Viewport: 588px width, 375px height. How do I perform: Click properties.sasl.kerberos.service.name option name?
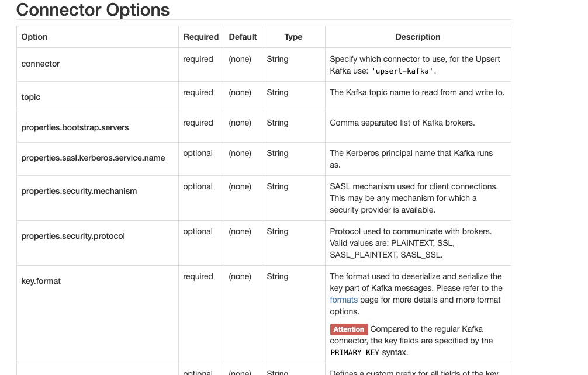[93, 158]
